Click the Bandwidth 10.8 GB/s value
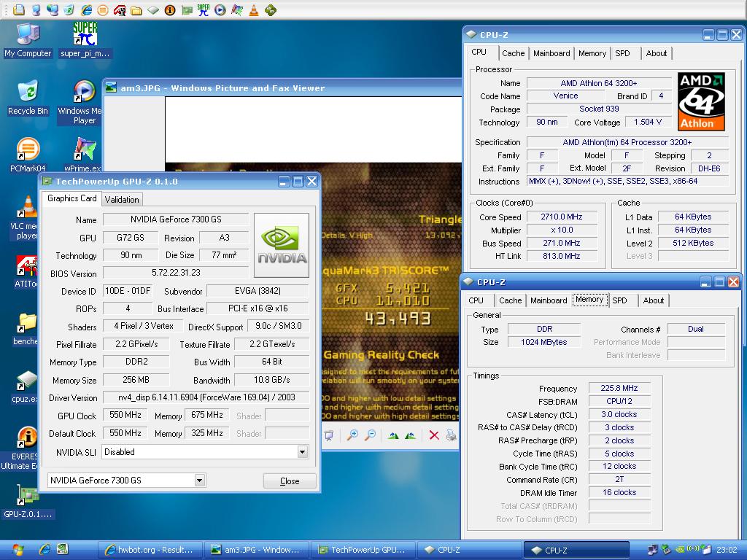 (271, 380)
